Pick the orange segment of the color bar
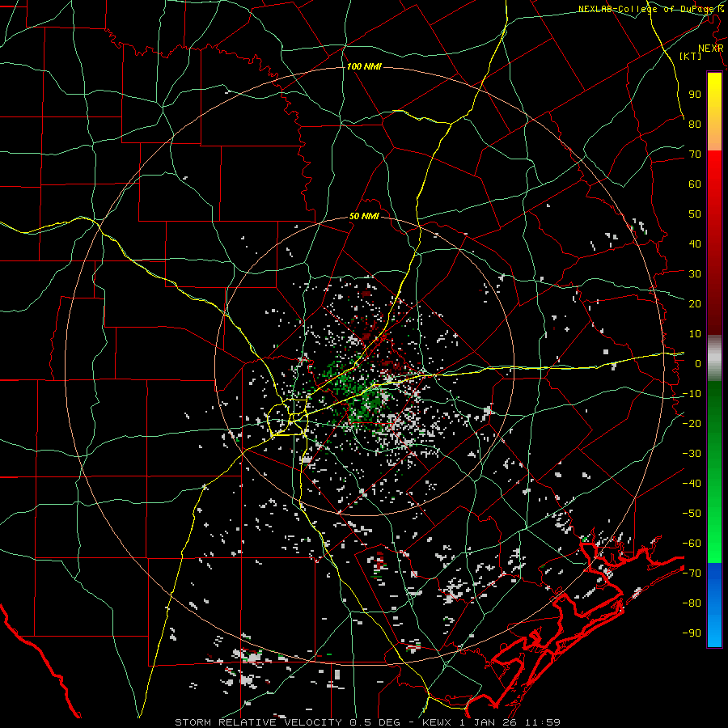The image size is (728, 728). coord(714,135)
